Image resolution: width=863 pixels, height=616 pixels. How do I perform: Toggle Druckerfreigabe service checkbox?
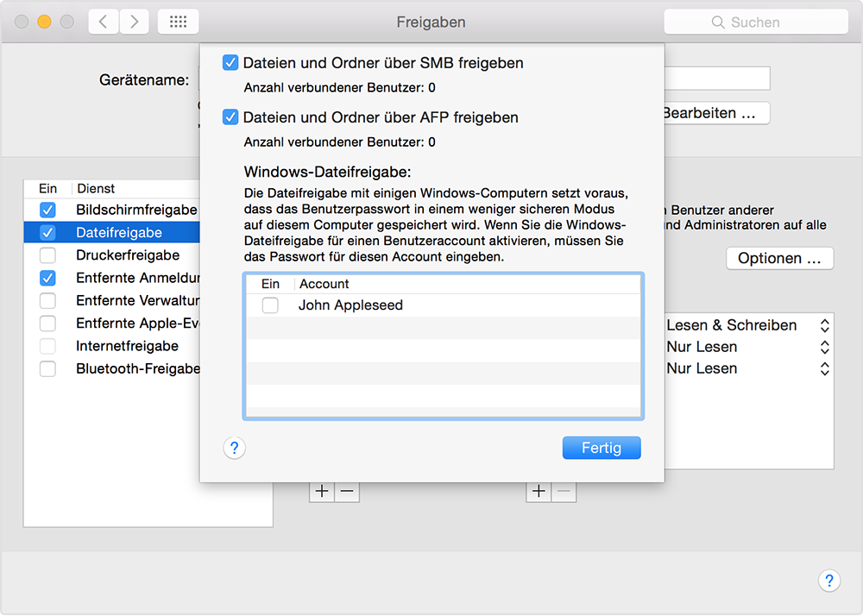(48, 255)
